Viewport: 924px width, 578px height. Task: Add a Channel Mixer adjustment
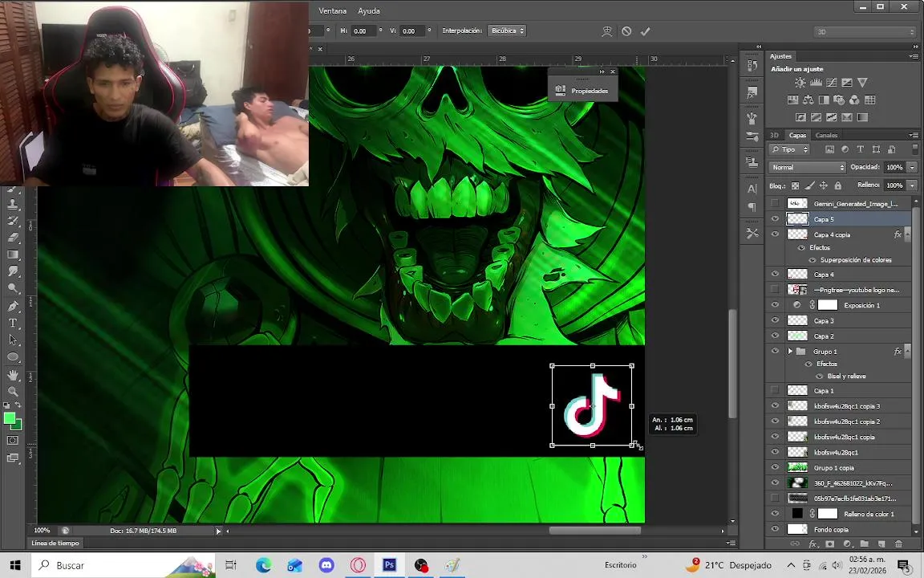[x=854, y=100]
